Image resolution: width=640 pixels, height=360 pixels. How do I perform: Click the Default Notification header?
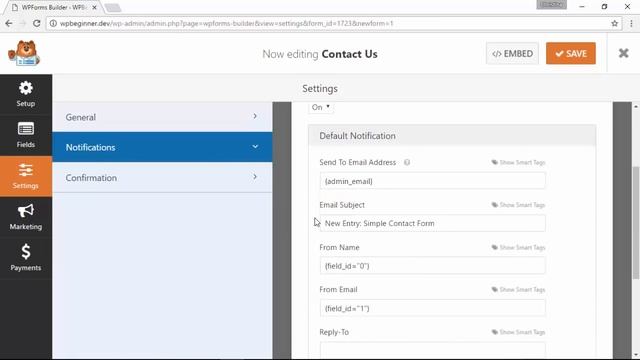click(x=452, y=136)
